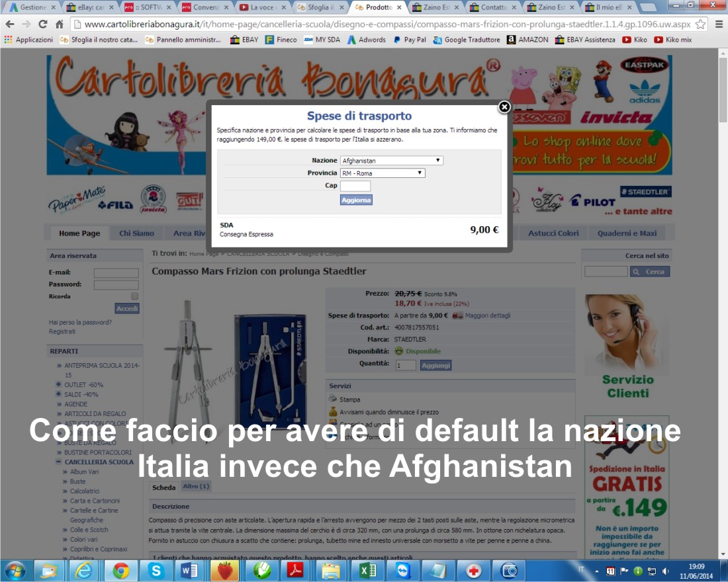This screenshot has width=728, height=582.
Task: Open the EBAY bookmark
Action: [x=245, y=40]
